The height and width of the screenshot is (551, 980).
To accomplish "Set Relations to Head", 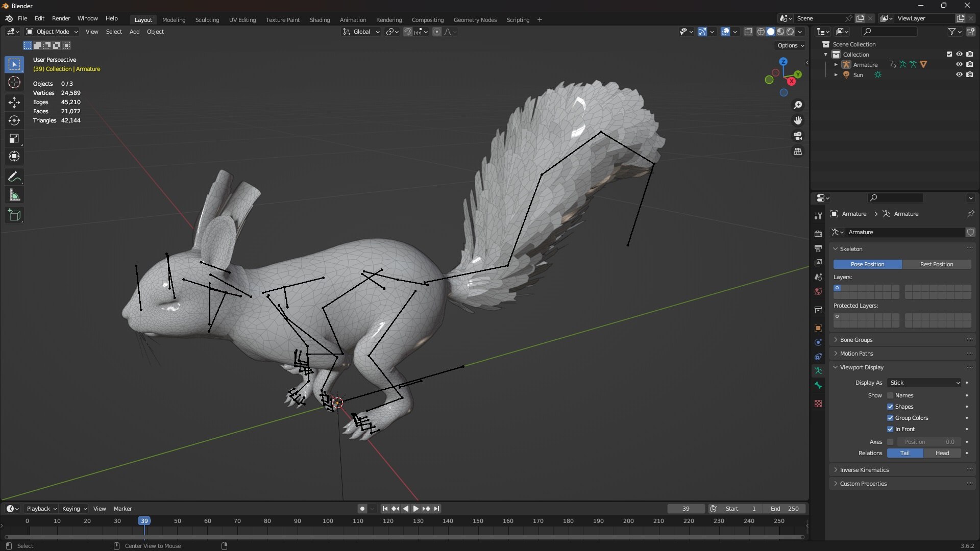I will pyautogui.click(x=942, y=453).
